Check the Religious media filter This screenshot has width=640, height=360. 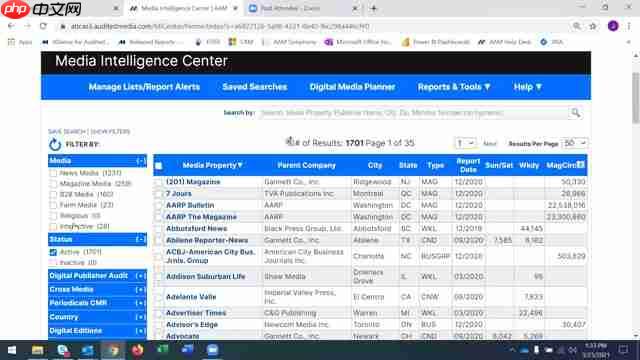click(x=53, y=216)
